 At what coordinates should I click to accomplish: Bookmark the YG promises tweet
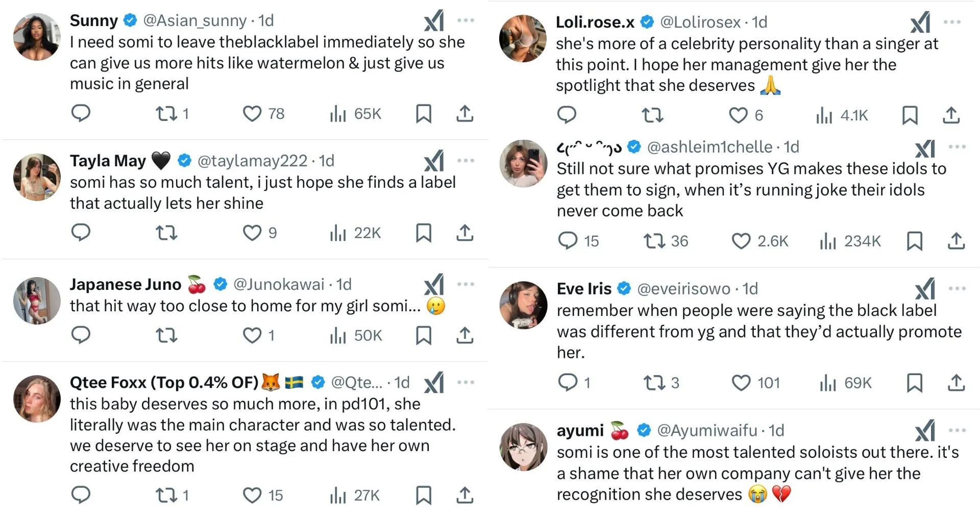click(914, 241)
